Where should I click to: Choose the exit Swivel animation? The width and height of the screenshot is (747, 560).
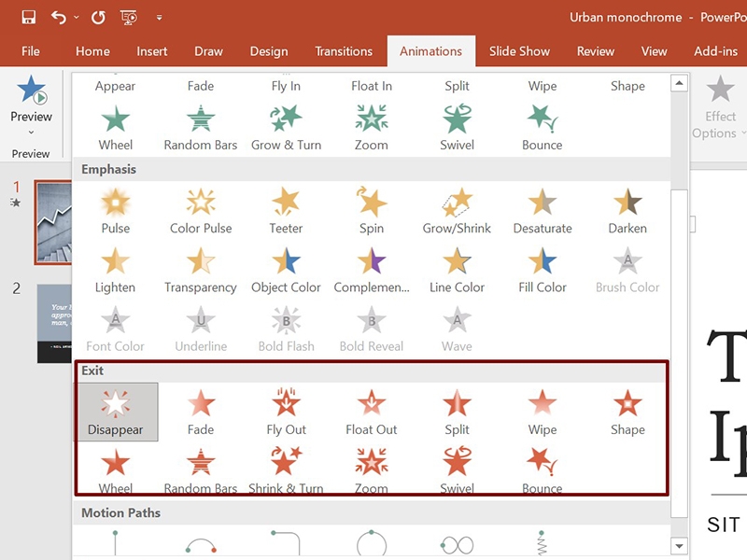coord(457,470)
